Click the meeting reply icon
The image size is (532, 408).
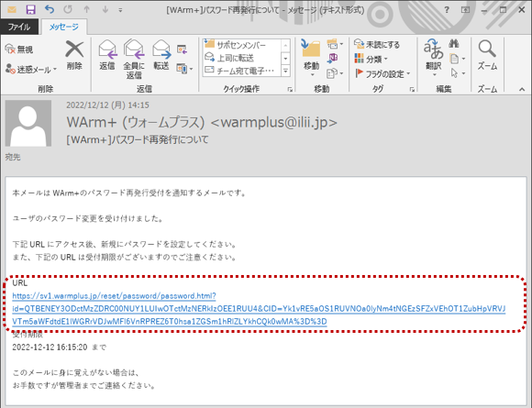click(182, 50)
